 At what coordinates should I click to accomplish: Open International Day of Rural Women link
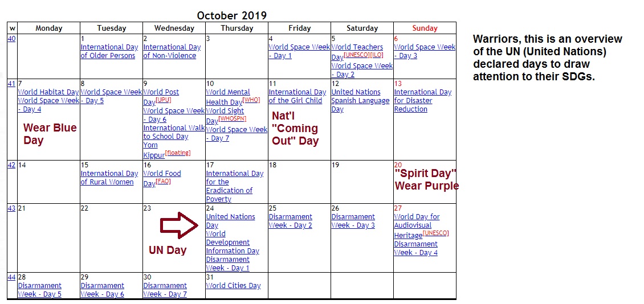(x=109, y=178)
